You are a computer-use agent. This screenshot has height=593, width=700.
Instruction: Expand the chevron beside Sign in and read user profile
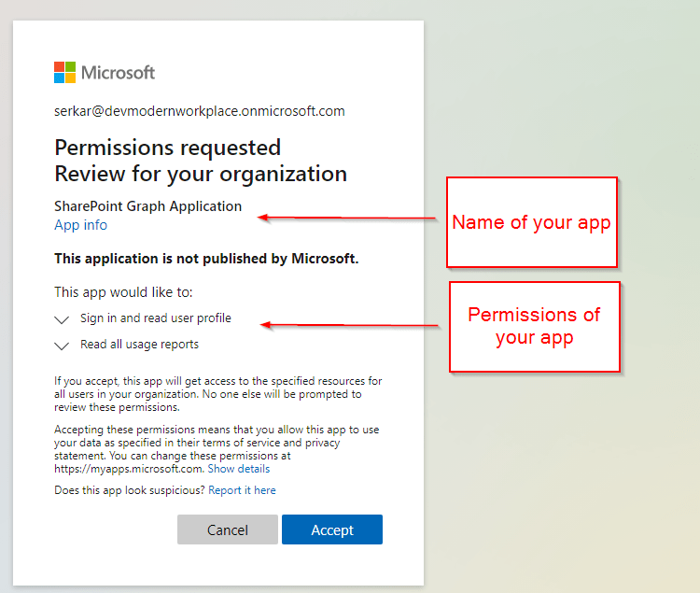63,319
